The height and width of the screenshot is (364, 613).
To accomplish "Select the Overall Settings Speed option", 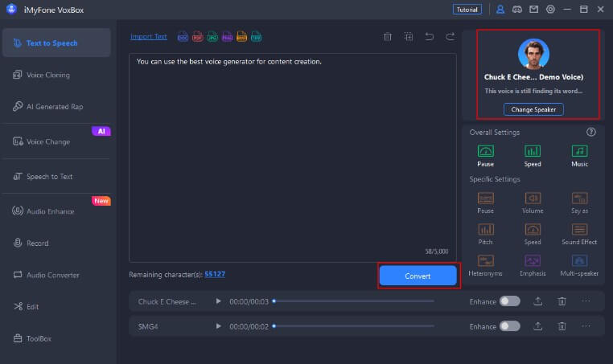I will point(533,156).
